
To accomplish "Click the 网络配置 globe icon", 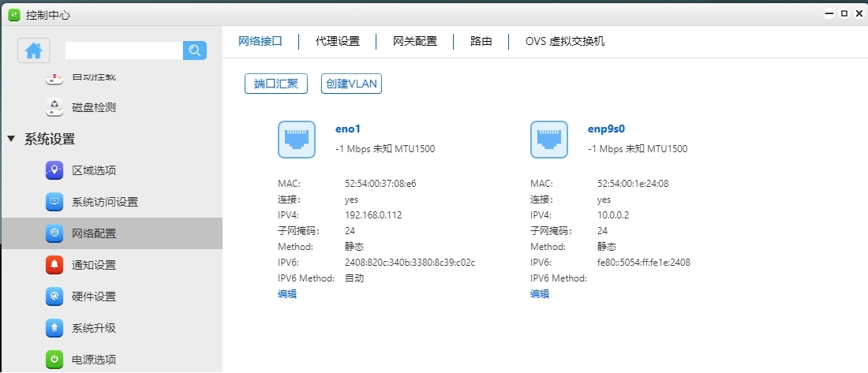I will click(x=54, y=233).
